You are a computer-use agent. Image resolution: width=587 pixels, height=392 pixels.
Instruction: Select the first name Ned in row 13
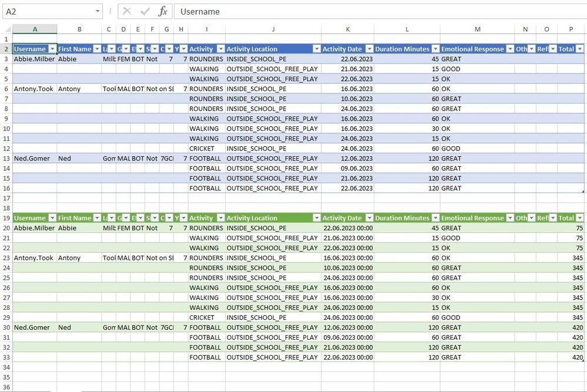(x=79, y=158)
